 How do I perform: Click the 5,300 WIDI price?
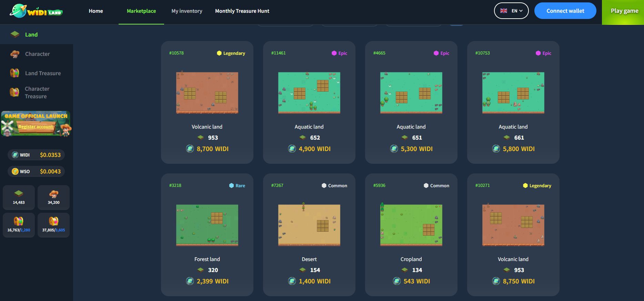tap(417, 149)
